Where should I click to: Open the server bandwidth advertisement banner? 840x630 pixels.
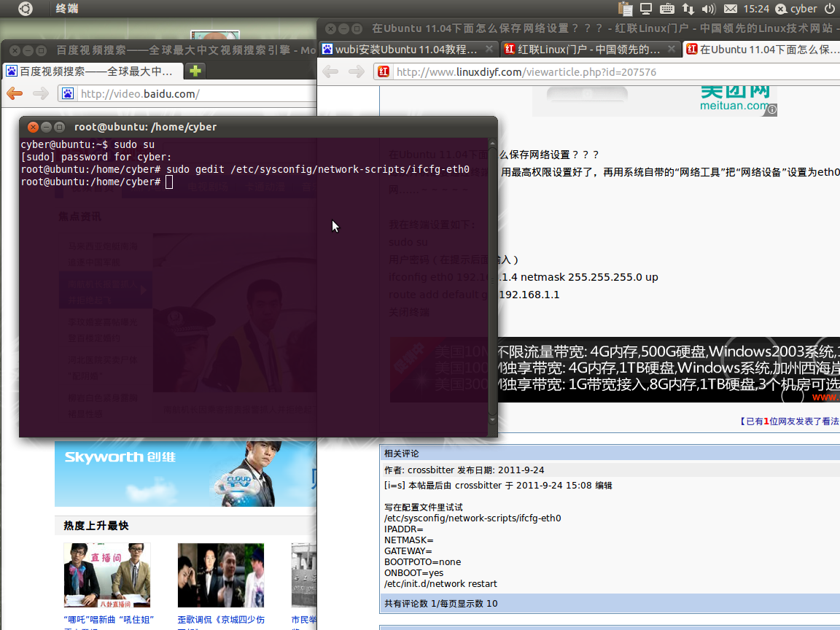[x=615, y=370]
